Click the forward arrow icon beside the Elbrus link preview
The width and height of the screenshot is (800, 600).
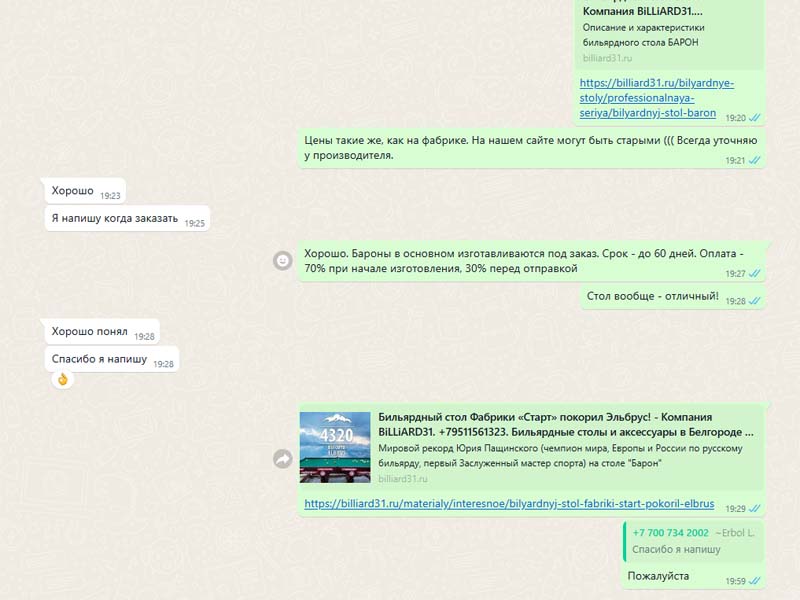pos(283,459)
